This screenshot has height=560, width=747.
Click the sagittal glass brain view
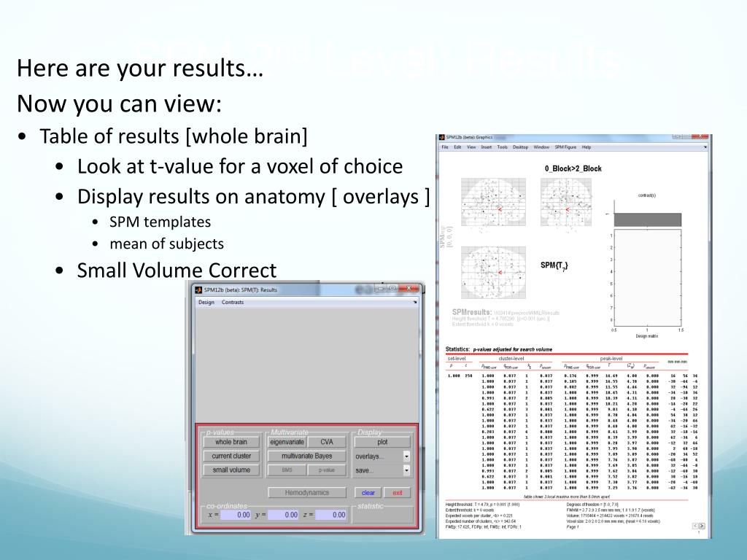point(494,201)
